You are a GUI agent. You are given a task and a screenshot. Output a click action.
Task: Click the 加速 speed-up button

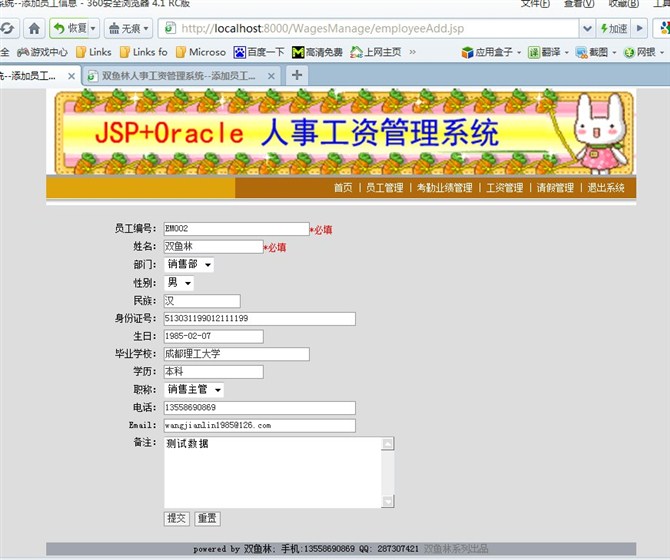coord(614,29)
